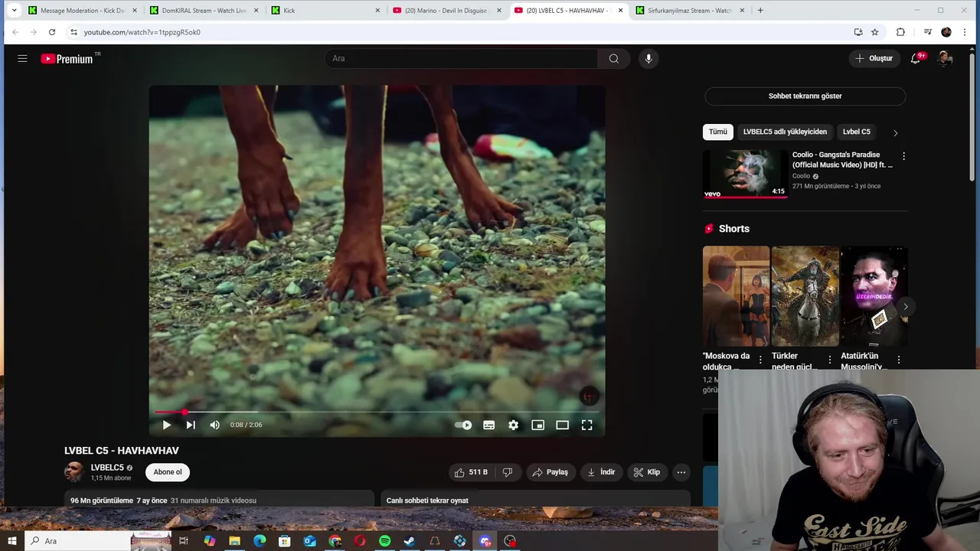
Task: Open player settings gear
Action: [514, 425]
